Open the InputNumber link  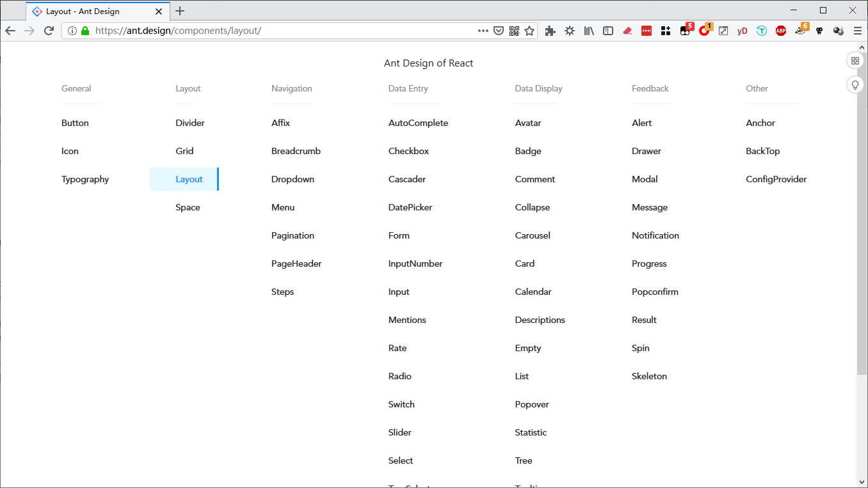pyautogui.click(x=415, y=264)
